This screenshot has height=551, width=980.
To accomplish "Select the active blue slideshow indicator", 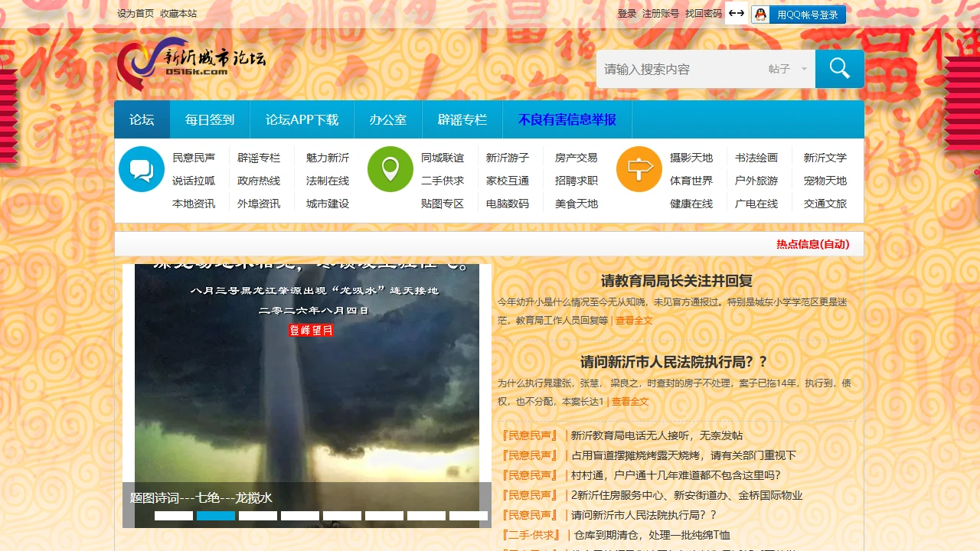I will [216, 516].
